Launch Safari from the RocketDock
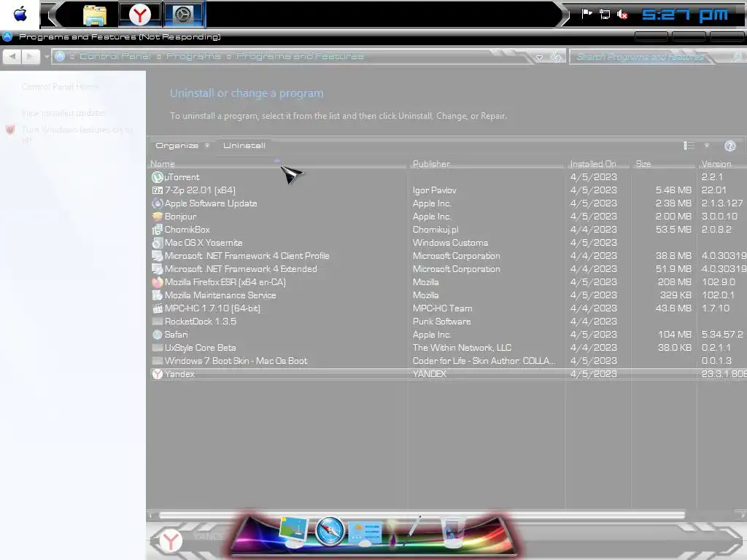747x560 pixels. [x=330, y=531]
